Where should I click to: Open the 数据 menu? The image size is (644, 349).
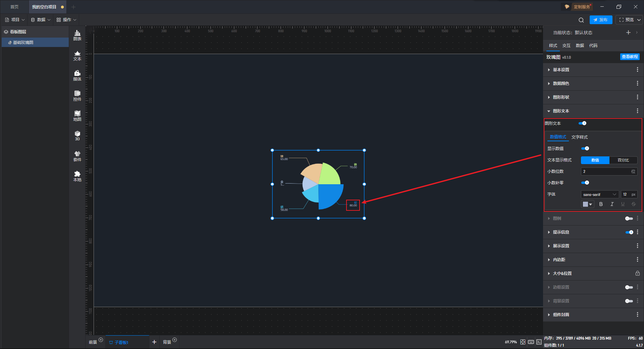click(41, 20)
